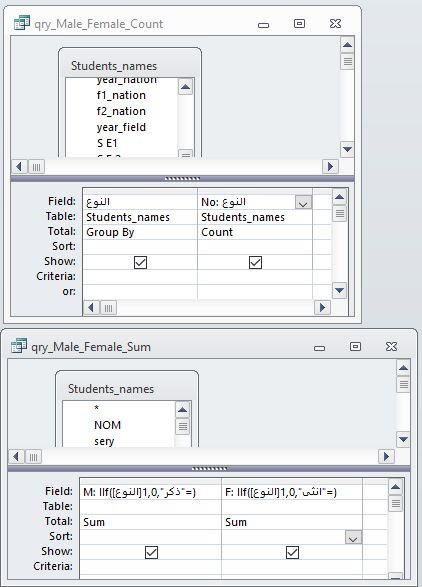Uncheck Show box for Group By column
Viewport: 422px width, 587px height.
(140, 262)
